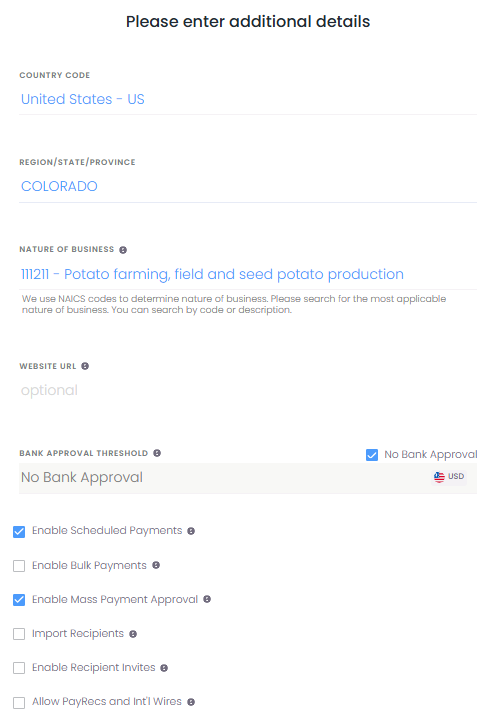491x726 pixels.
Task: Click the Enable Bulk Payments info icon
Action: (x=156, y=565)
